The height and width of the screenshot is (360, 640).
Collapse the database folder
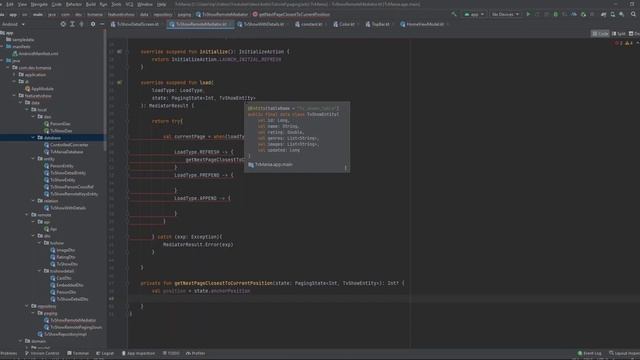point(33,138)
